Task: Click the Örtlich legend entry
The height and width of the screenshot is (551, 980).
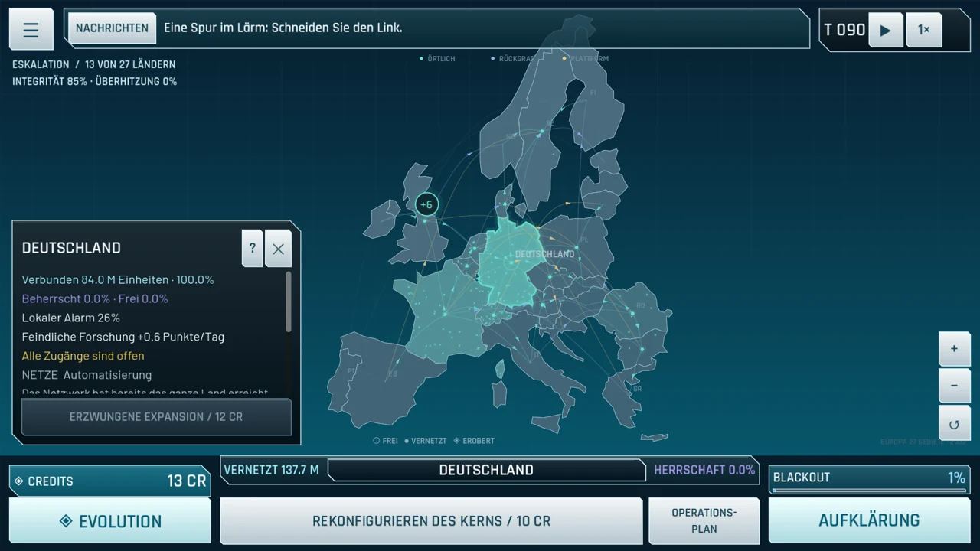Action: (437, 59)
